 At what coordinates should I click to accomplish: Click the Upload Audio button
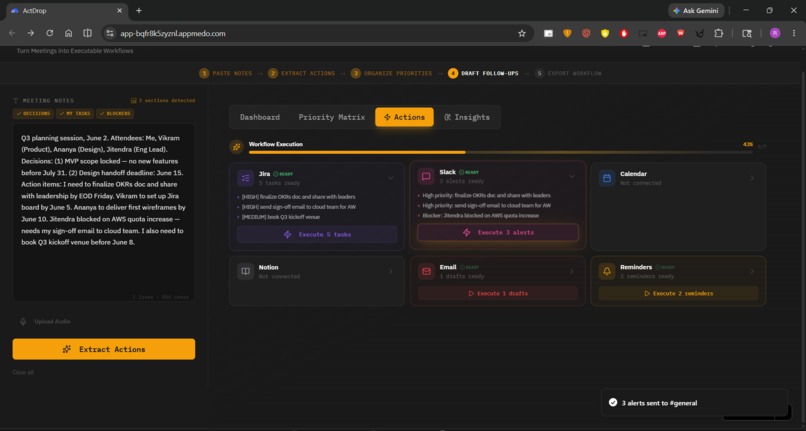pos(45,321)
